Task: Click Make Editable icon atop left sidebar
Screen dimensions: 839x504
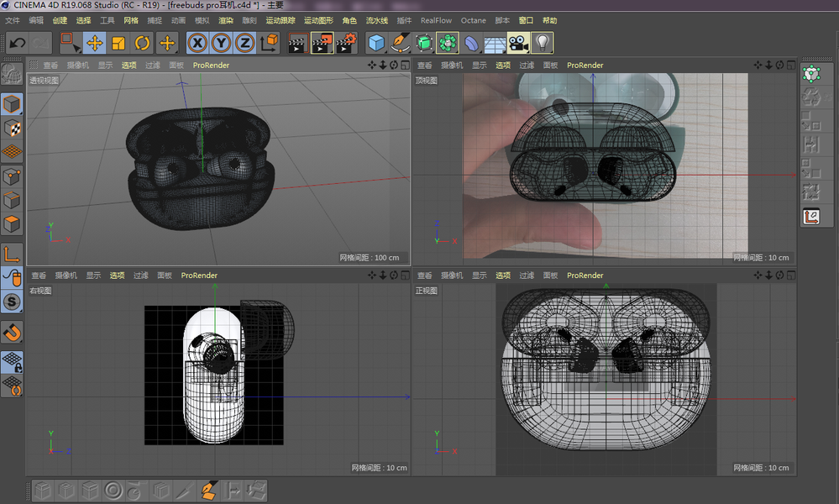Action: click(12, 75)
